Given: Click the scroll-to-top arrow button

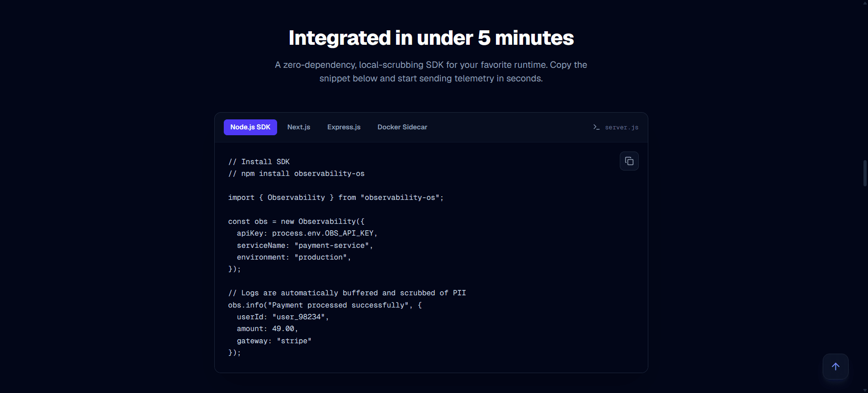Looking at the screenshot, I should (835, 366).
